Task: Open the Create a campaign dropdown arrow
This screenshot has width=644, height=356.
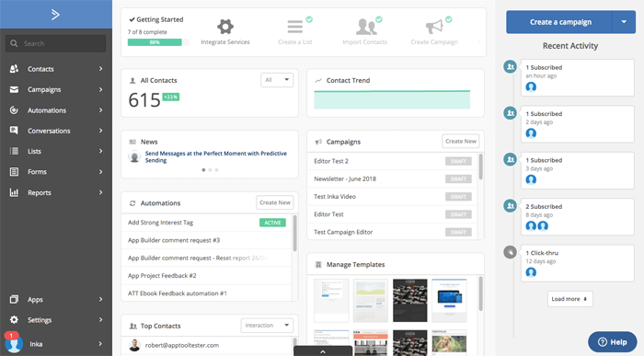Action: click(624, 22)
